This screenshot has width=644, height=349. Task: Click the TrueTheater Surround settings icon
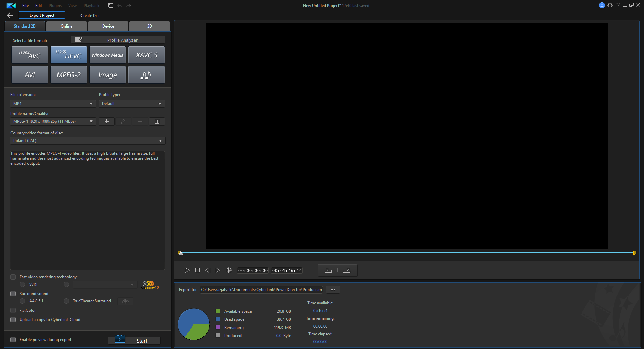tap(125, 301)
